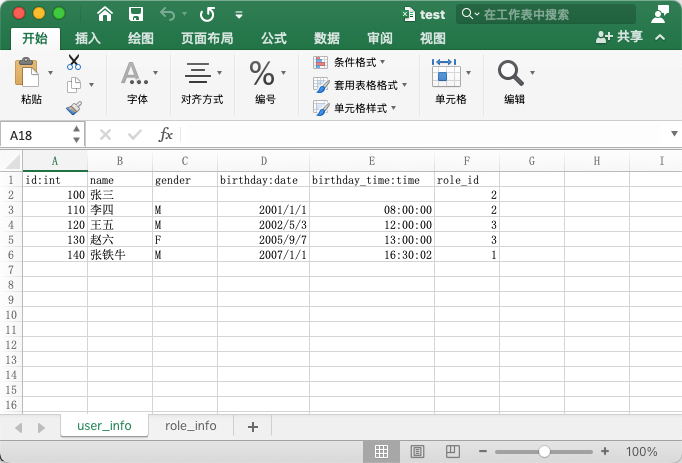
Task: Click the Home icon in title bar
Action: tap(105, 14)
